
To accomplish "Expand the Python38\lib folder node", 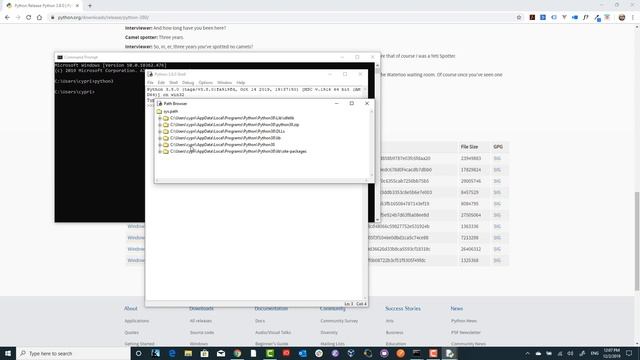I will click(160, 138).
